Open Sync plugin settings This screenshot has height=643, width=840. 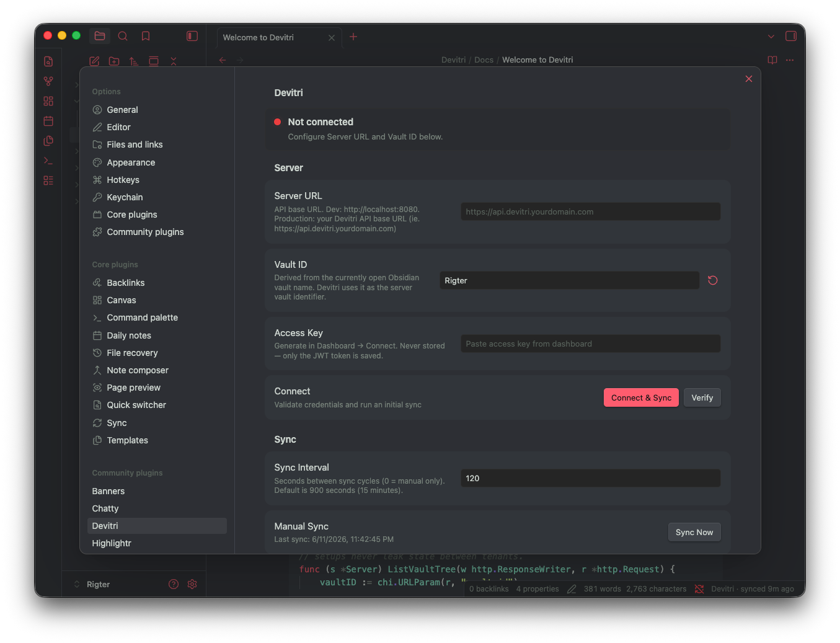coord(157,423)
